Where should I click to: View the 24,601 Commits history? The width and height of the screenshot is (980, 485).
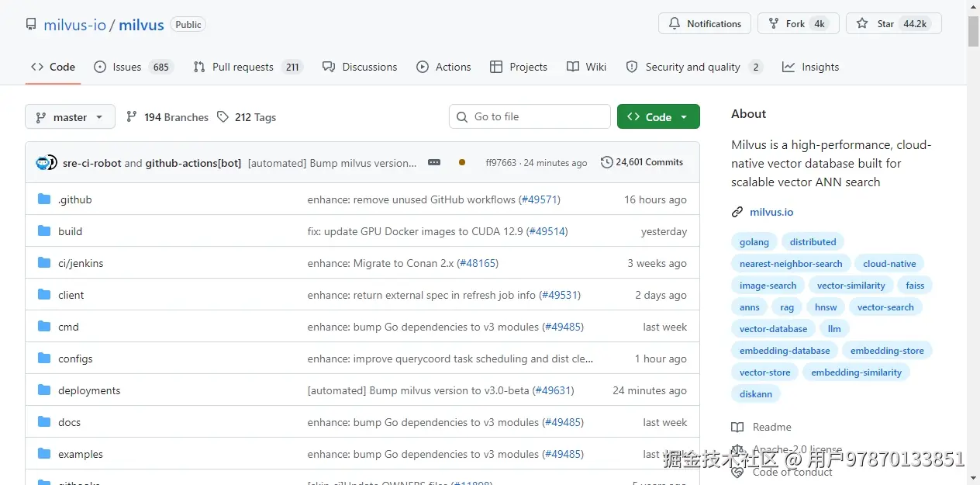tap(642, 162)
